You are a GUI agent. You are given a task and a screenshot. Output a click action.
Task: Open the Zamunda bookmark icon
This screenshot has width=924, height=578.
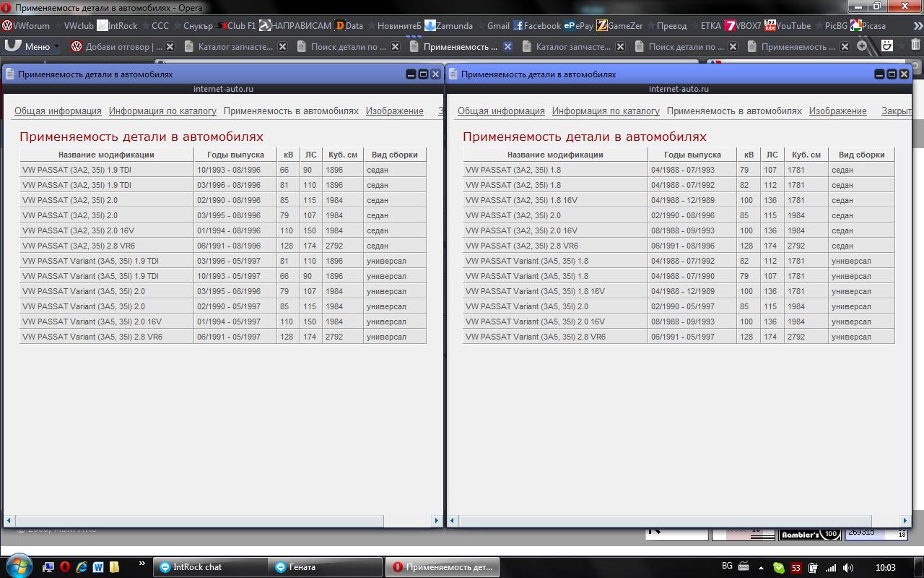pos(430,25)
